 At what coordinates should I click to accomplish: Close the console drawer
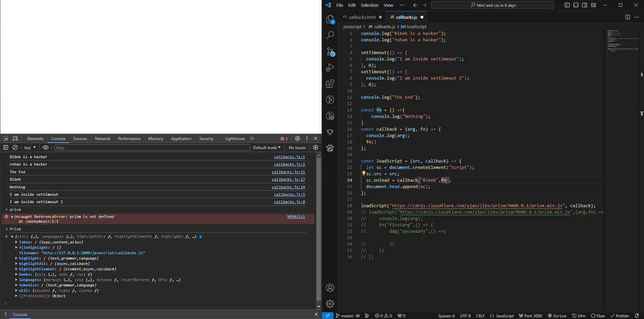[x=316, y=314]
